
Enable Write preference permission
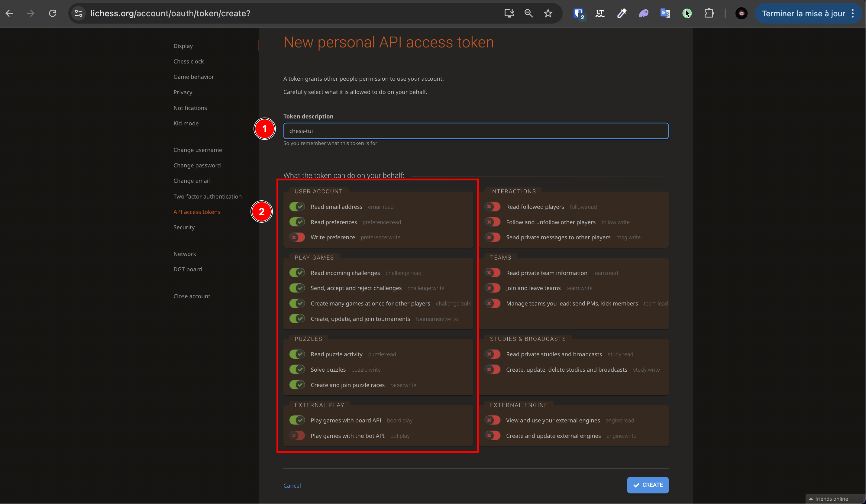297,237
